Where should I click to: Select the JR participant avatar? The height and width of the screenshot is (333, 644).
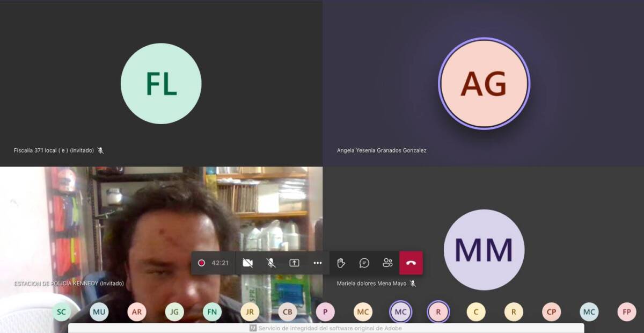250,312
